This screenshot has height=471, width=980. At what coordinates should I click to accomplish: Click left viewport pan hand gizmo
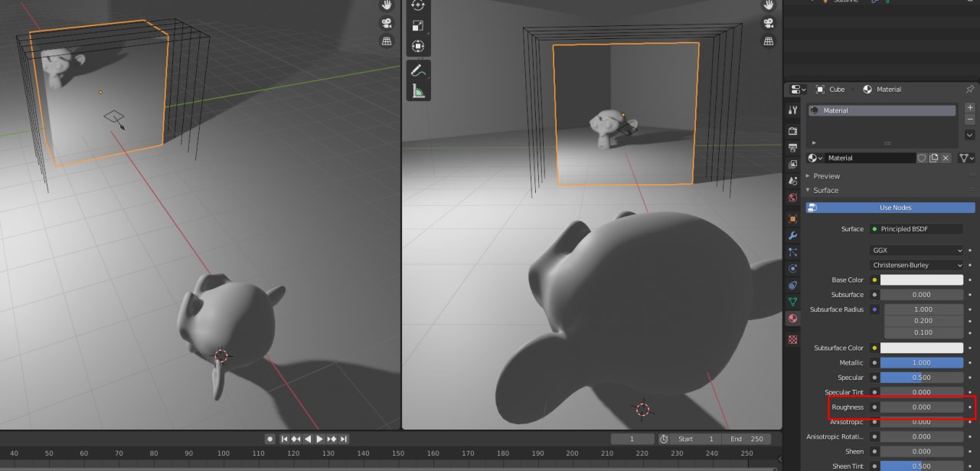point(387,5)
